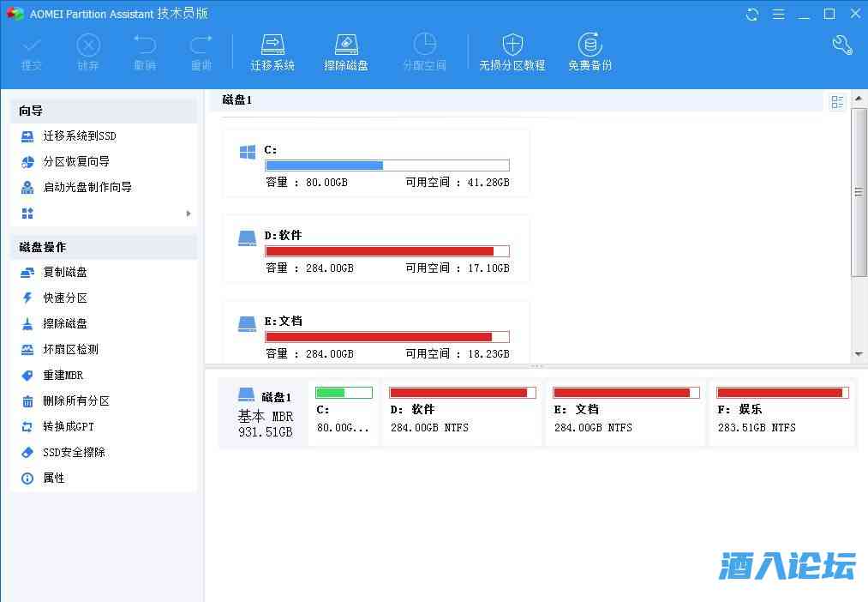The image size is (868, 602).
Task: Open the title bar menu dropdown icon
Action: click(x=778, y=14)
